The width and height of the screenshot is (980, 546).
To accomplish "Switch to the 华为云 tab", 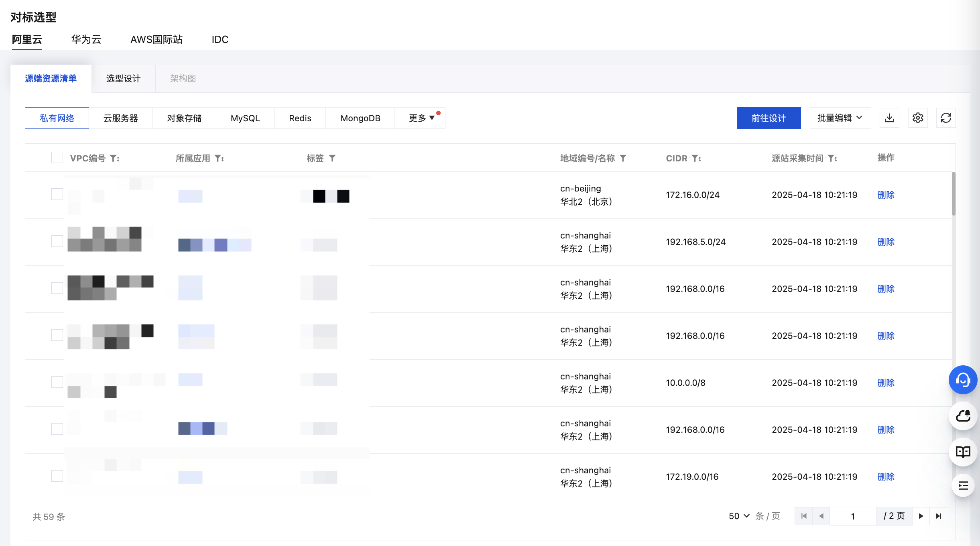I will tap(86, 39).
